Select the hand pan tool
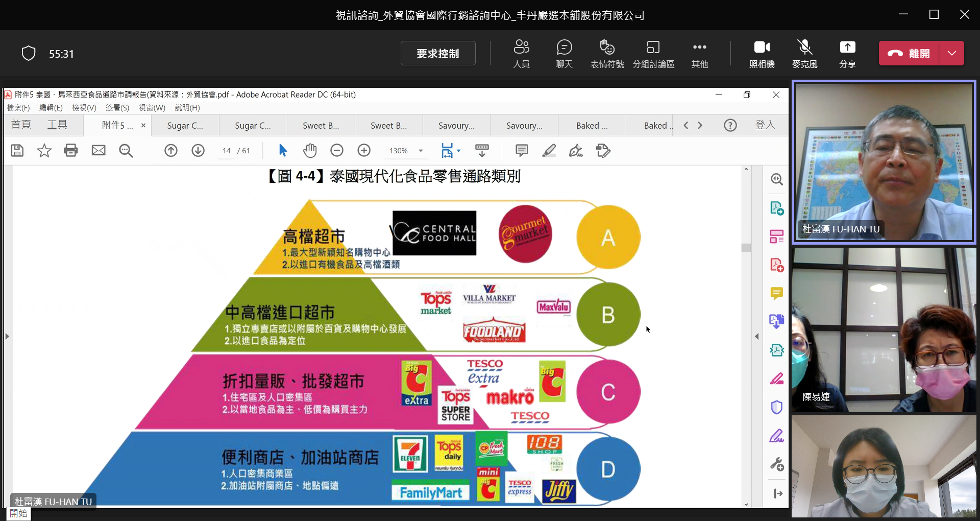The width and height of the screenshot is (980, 521). [x=310, y=150]
